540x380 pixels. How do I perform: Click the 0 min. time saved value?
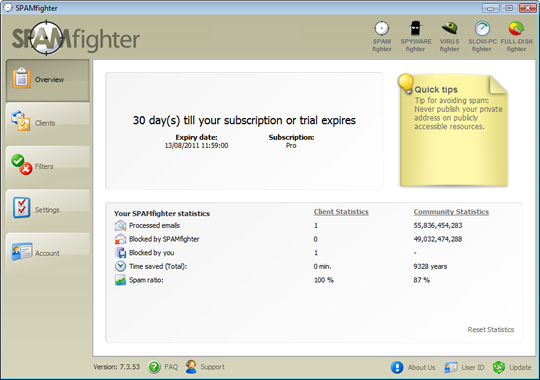pyautogui.click(x=322, y=266)
